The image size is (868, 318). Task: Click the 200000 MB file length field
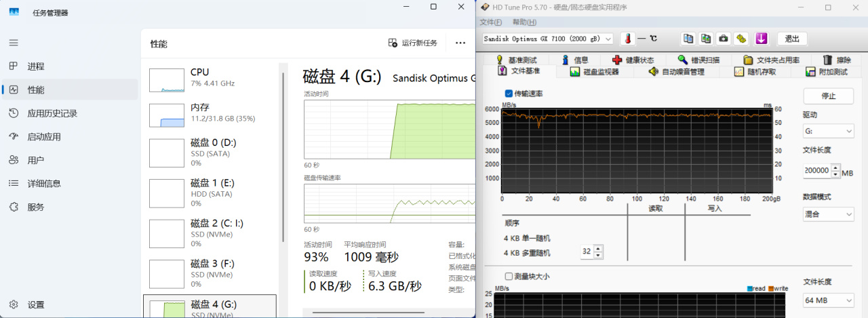[x=816, y=171]
